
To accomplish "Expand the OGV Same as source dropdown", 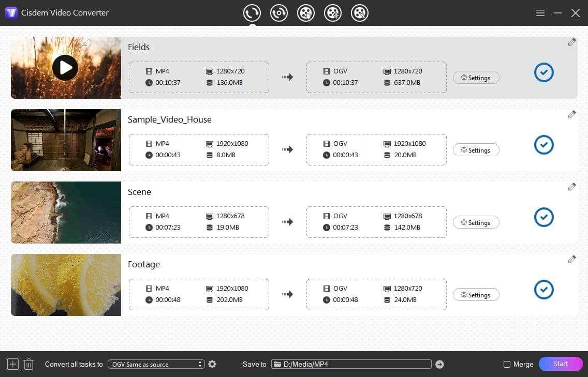I will point(156,364).
